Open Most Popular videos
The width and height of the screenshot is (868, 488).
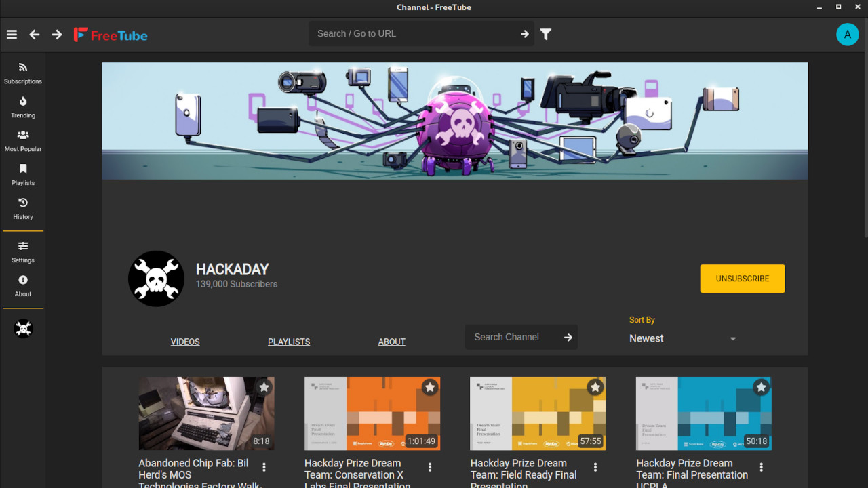23,141
